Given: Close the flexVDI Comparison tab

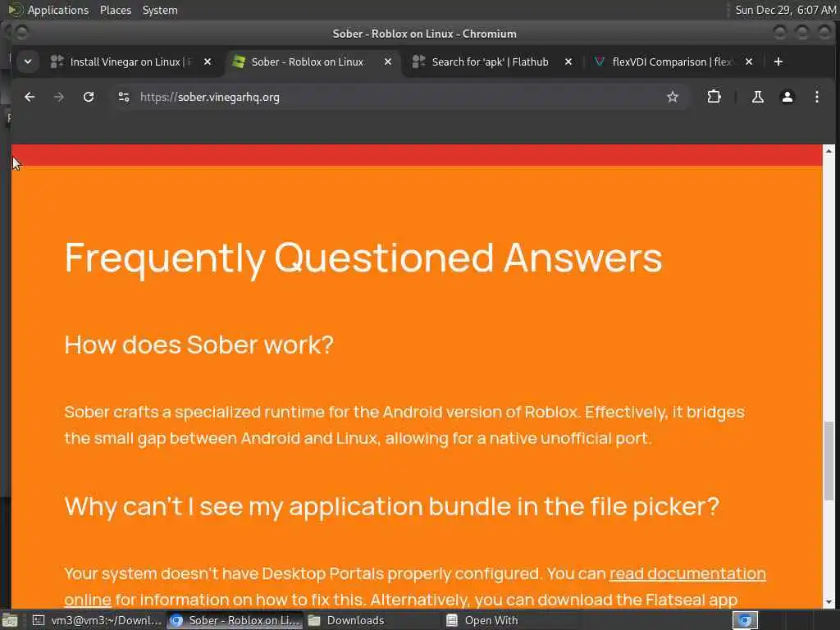Looking at the screenshot, I should [x=749, y=62].
